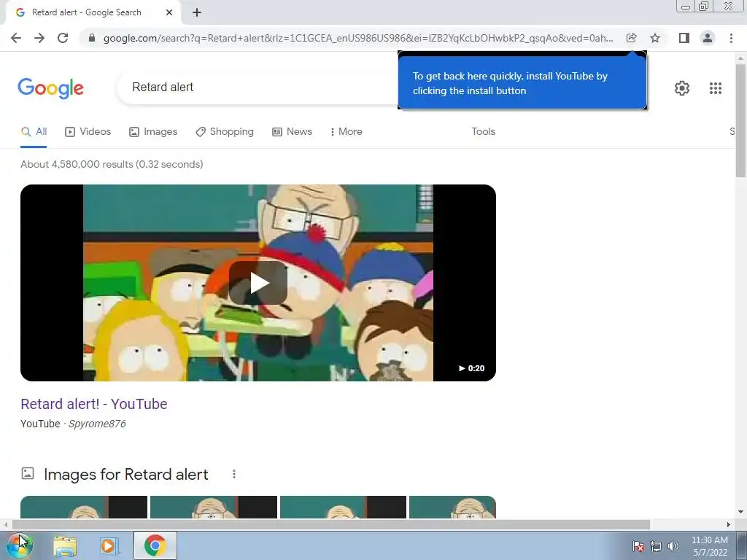Image resolution: width=747 pixels, height=560 pixels.
Task: Open the Windows Start menu
Action: click(19, 545)
